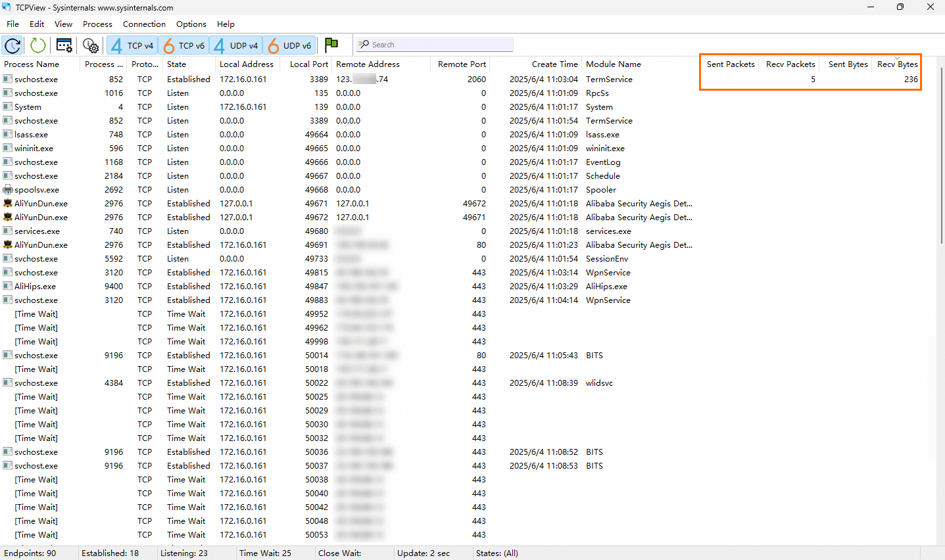Click the AliHips.exe process icon
Screen dimensions: 945x560
(8, 287)
